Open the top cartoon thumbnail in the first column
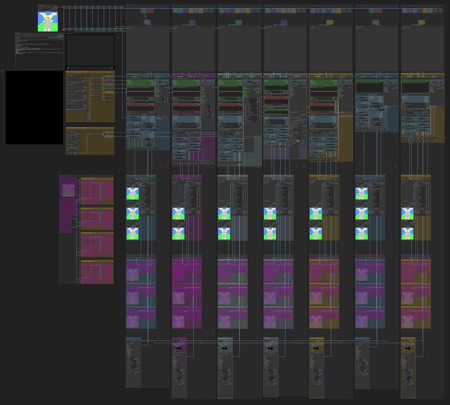 133,193
